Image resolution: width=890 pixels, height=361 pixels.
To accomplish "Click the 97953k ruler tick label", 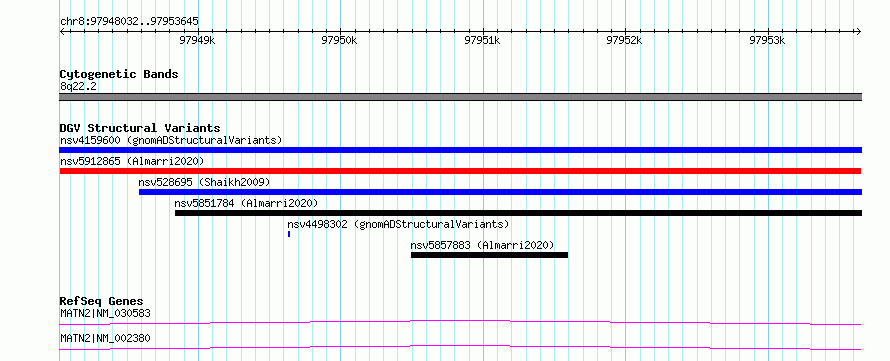I will click(767, 40).
